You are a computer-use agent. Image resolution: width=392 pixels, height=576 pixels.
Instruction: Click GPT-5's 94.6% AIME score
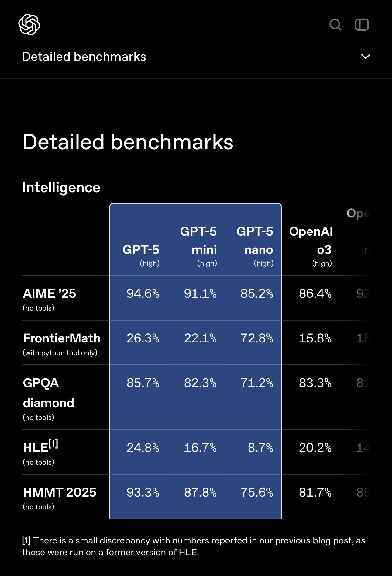(143, 293)
